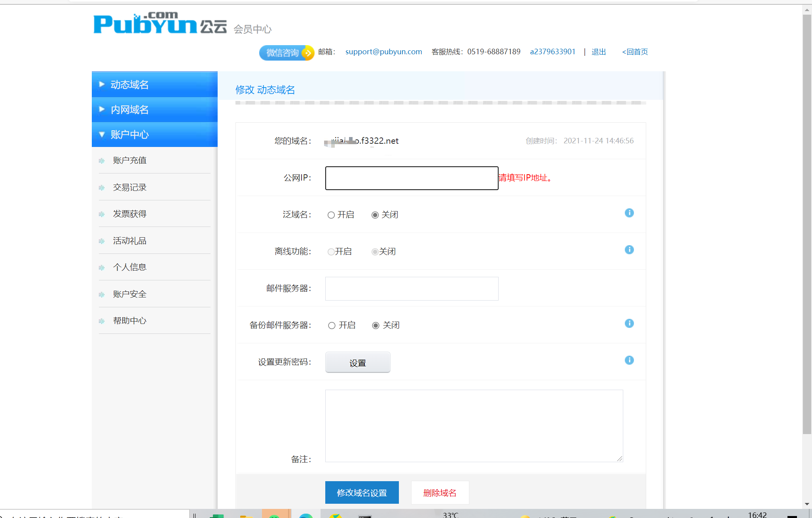Click the bullet icon beside 账户充值

tap(102, 161)
